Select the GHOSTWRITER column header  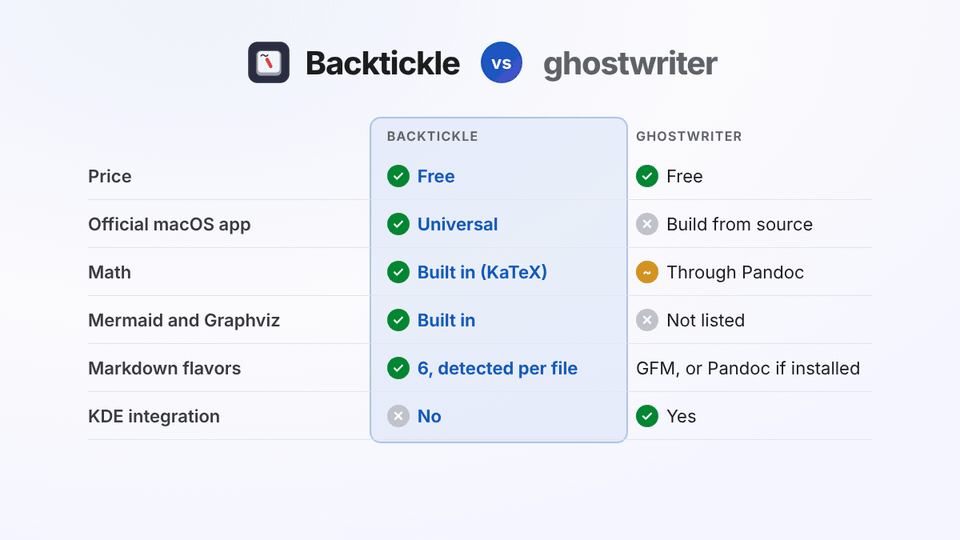pyautogui.click(x=689, y=137)
